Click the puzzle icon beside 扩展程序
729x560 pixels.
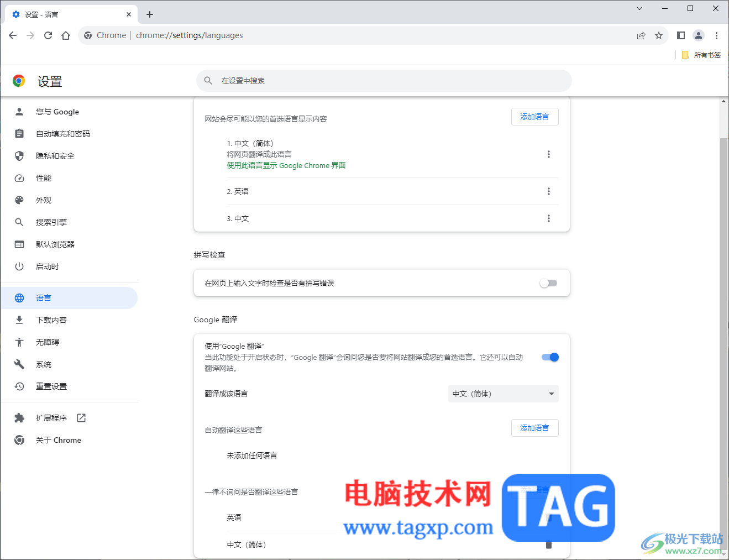click(19, 418)
